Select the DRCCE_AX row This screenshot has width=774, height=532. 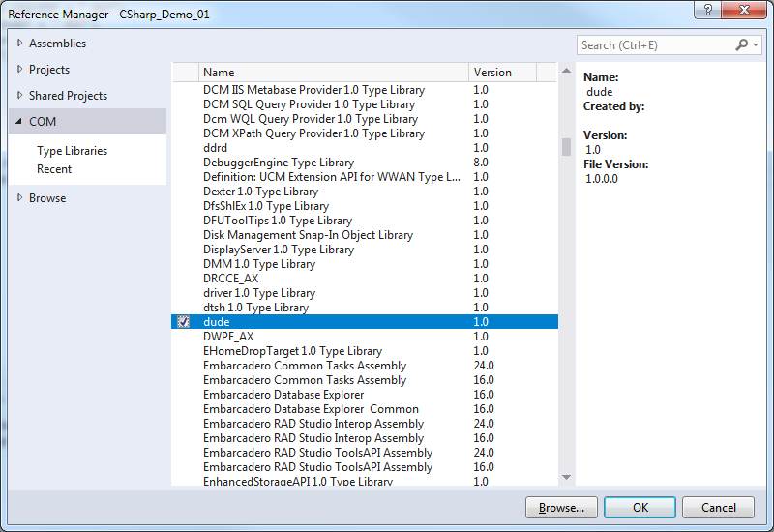pos(365,279)
